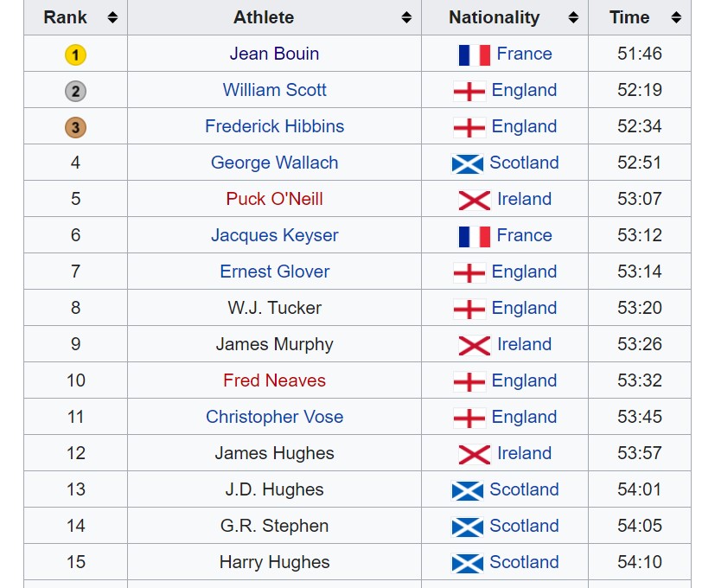Screen dimensions: 702x588
Task: Click the bronze medal icon for rank 3
Action: [76, 128]
